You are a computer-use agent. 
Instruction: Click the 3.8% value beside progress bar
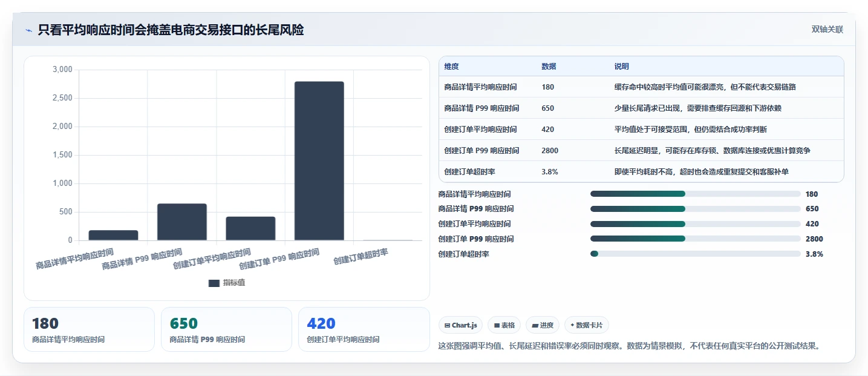click(x=814, y=254)
